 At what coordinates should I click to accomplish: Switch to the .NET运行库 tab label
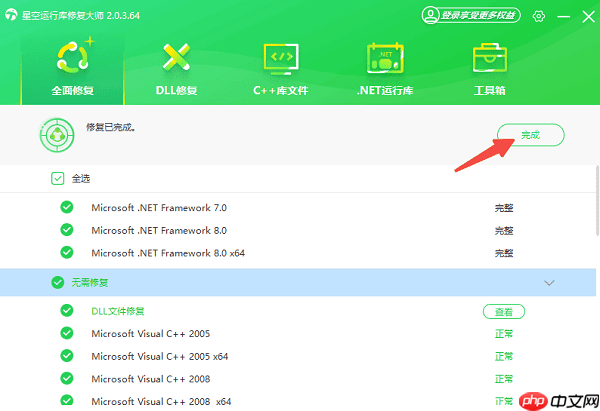[385, 91]
